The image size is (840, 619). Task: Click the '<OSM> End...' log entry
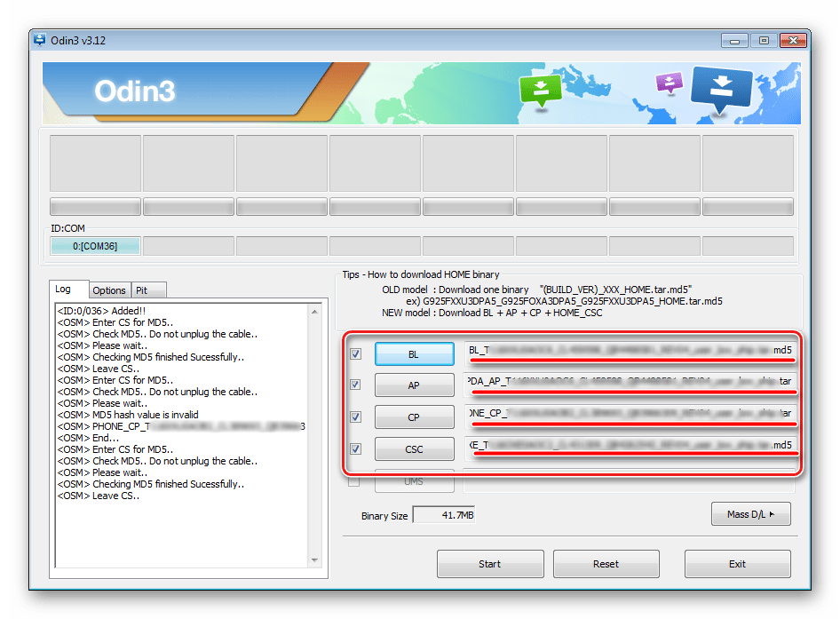click(x=89, y=438)
